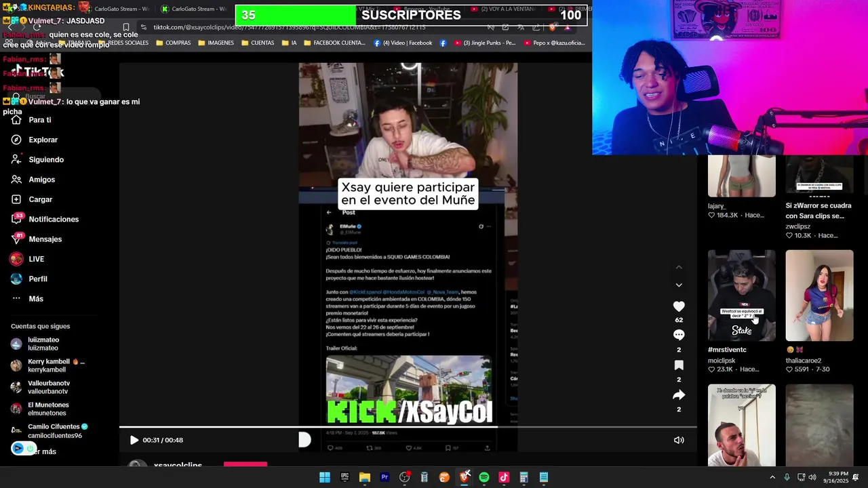Open IA bookmarks folder
The width and height of the screenshot is (868, 488).
(x=289, y=43)
